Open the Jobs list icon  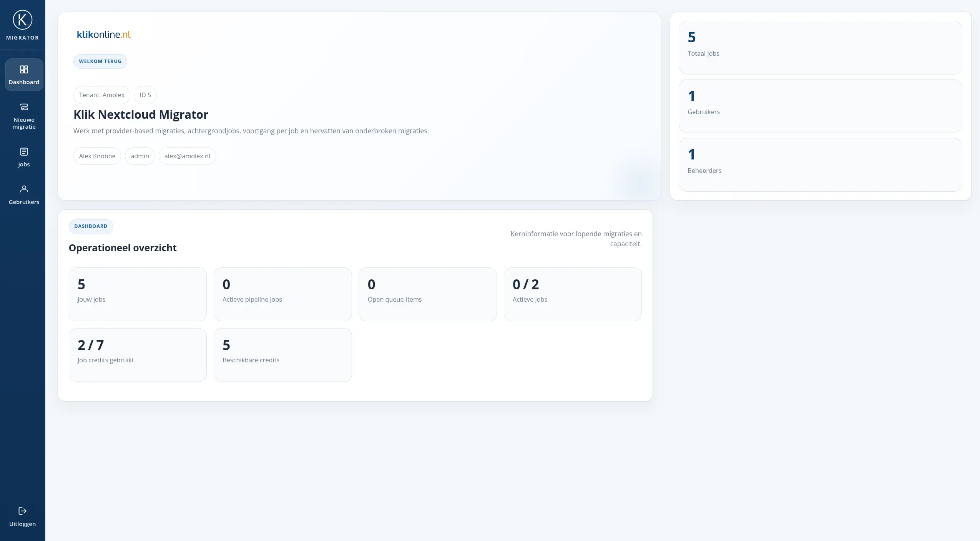click(24, 152)
